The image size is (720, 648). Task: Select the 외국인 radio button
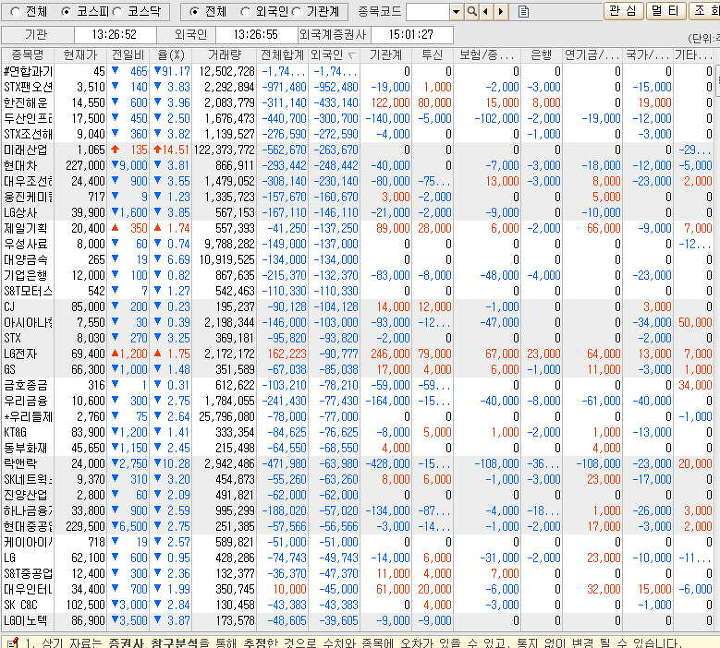tap(245, 12)
